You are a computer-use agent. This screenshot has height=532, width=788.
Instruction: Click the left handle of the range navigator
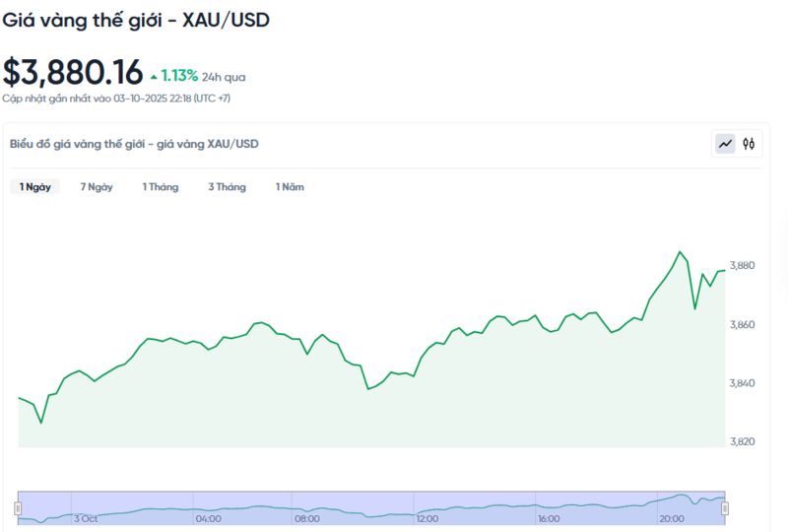18,507
